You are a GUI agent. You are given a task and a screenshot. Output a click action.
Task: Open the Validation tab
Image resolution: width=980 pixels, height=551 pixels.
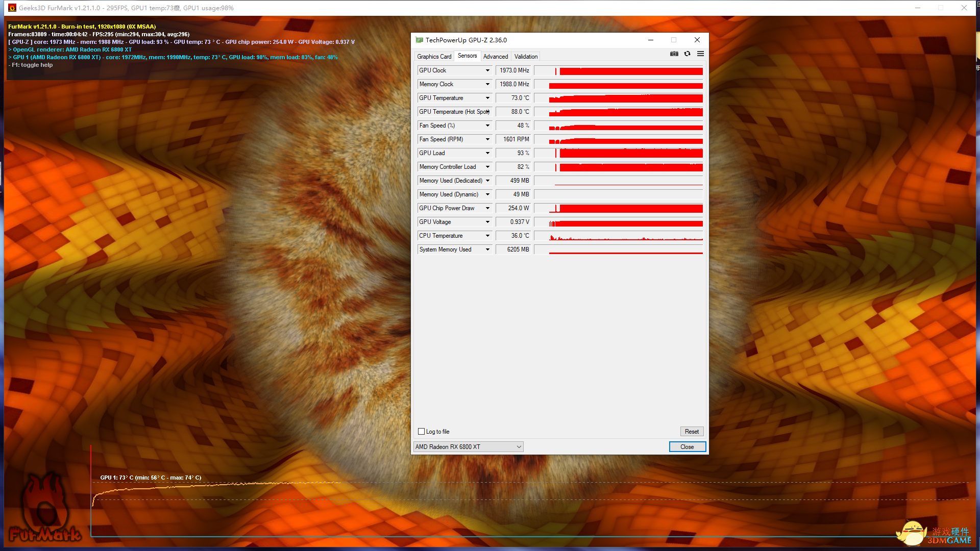pos(526,57)
